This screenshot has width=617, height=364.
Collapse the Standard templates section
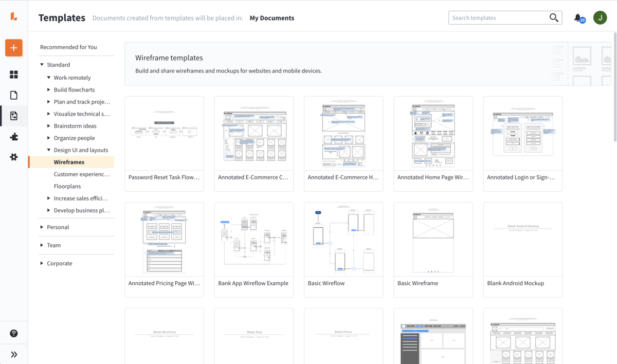point(42,64)
